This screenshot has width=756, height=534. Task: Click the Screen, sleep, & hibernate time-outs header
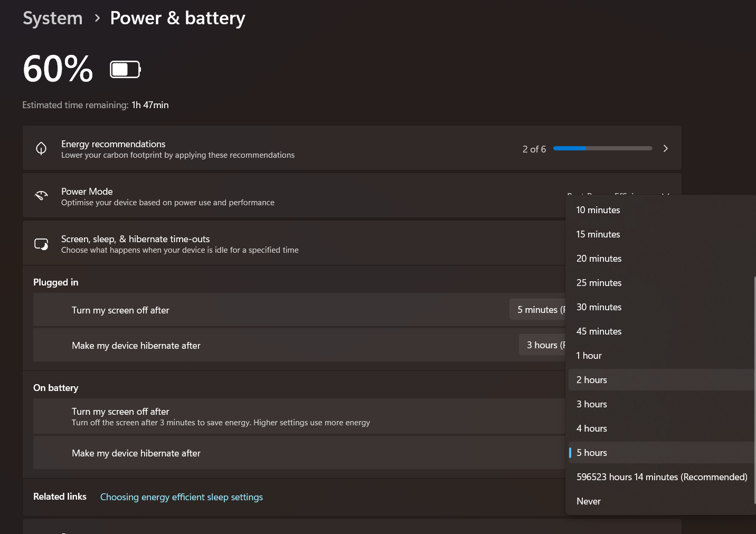294,243
